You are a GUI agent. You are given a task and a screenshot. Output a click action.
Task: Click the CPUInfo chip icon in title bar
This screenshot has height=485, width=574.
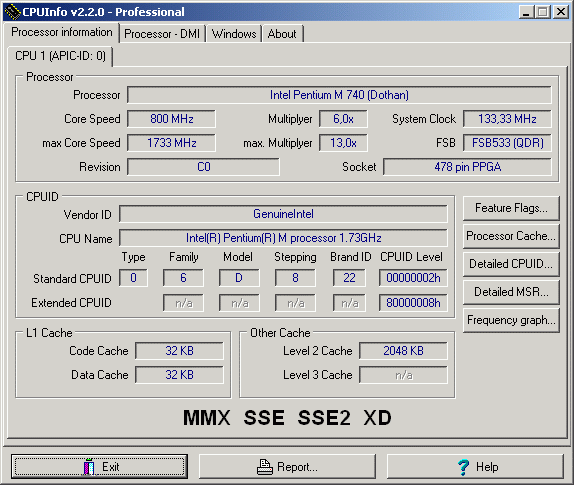(12, 12)
